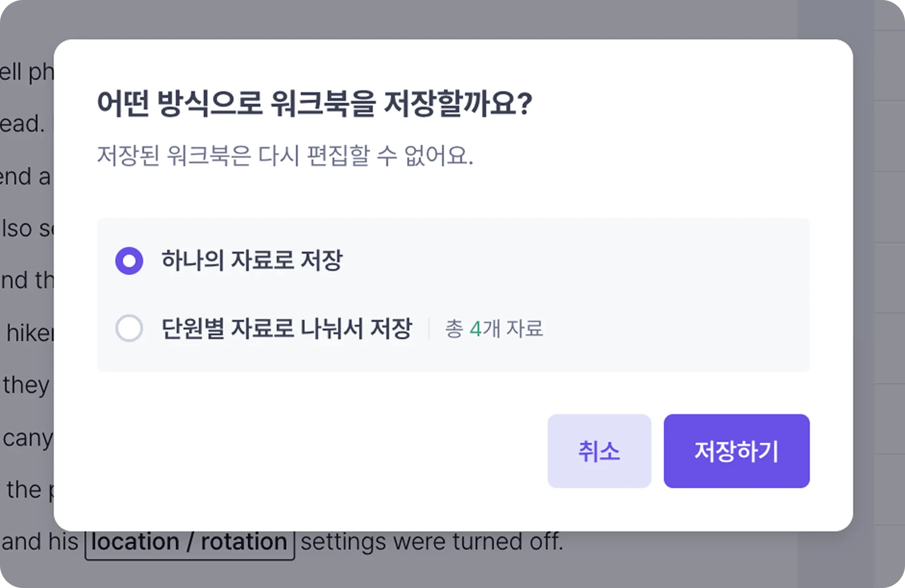
Task: Cancel the dialog with the 취소 button
Action: [599, 451]
